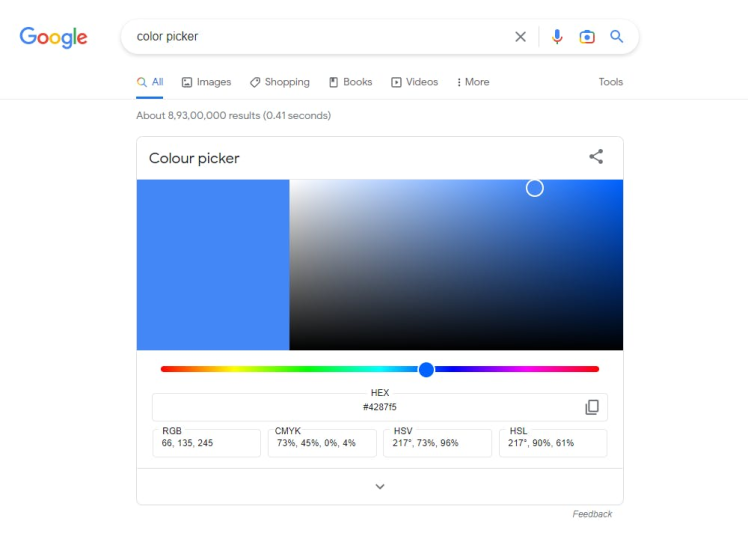Click the HEX value field
The image size is (748, 539).
point(379,407)
